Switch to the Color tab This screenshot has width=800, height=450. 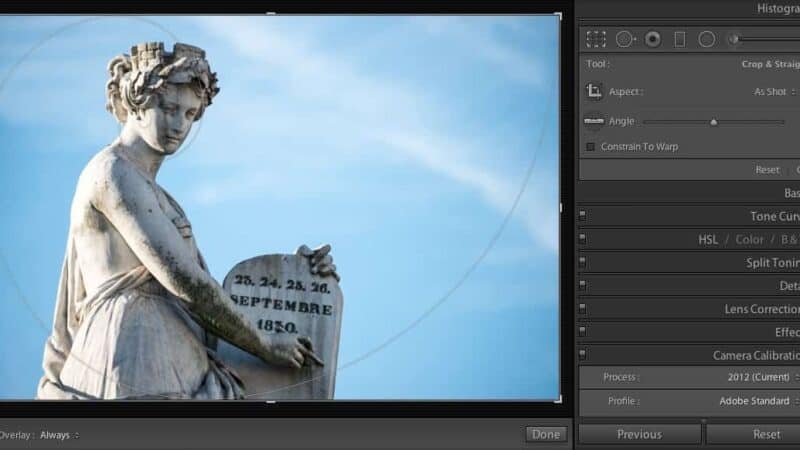point(749,239)
